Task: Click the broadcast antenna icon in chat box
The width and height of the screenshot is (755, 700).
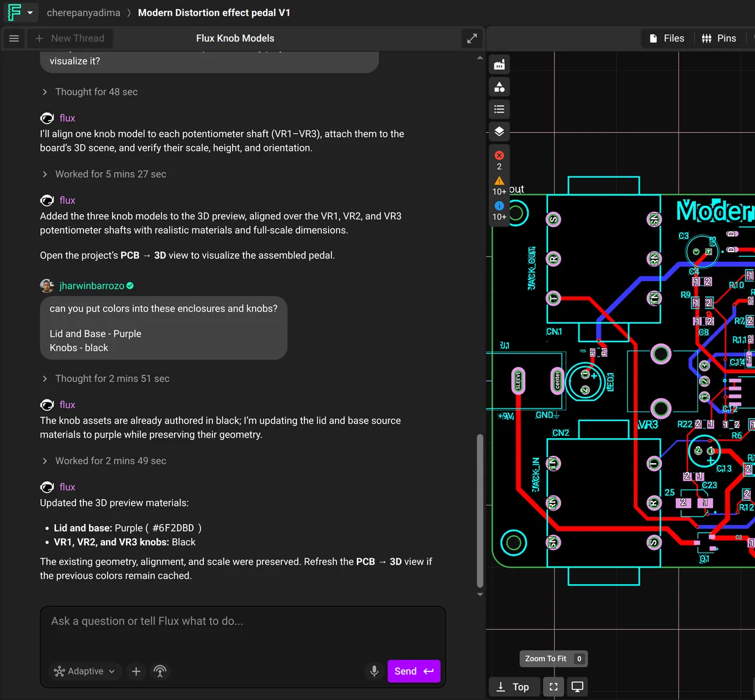Action: coord(160,671)
